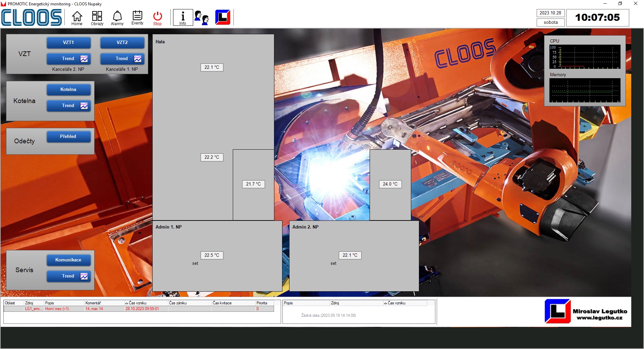Screen dimensions: 644x349
Task: Click the Priorita column header
Action: tap(262, 303)
